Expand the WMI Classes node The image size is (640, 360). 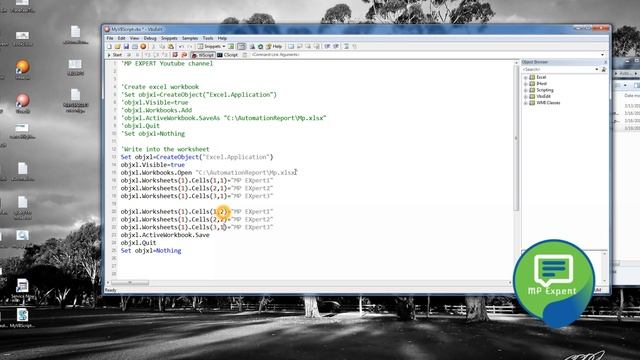[x=526, y=103]
